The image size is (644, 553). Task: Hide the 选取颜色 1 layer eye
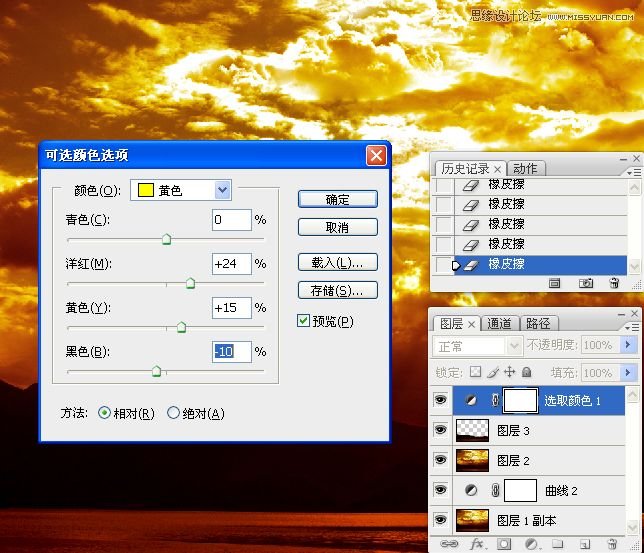coord(441,399)
